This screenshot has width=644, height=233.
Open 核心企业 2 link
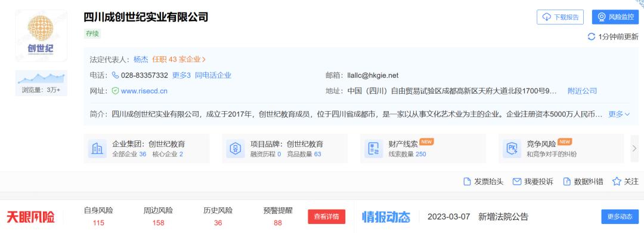click(168, 154)
